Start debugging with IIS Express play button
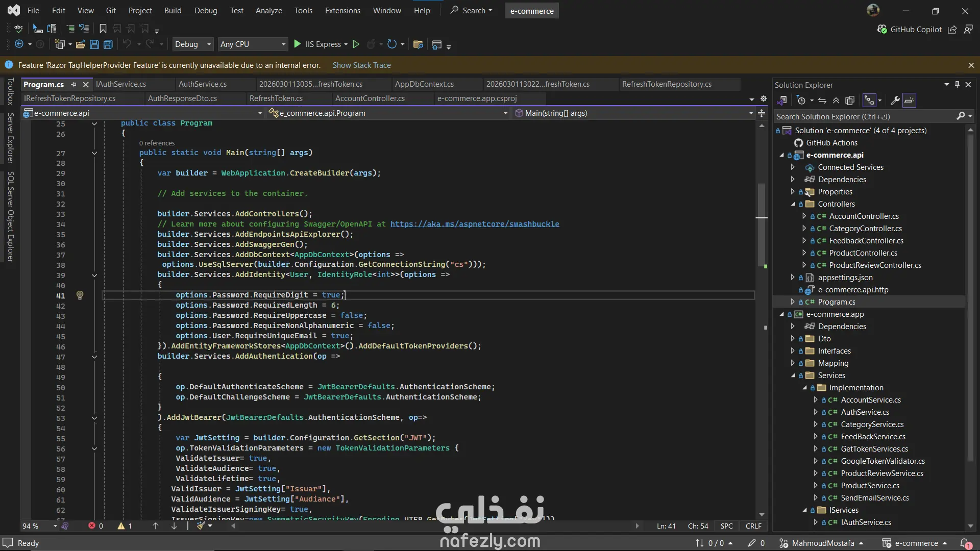The image size is (980, 551). pyautogui.click(x=297, y=44)
